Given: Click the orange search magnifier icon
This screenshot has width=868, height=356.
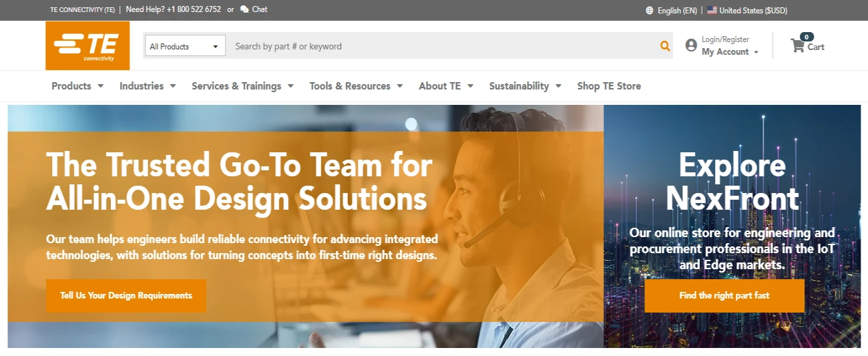Looking at the screenshot, I should click(665, 46).
